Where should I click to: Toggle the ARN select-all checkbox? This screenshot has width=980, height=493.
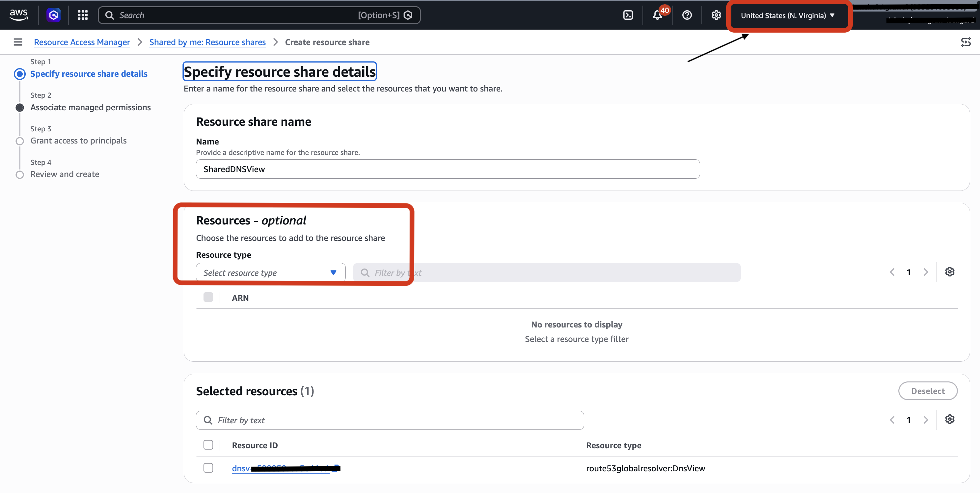(x=208, y=297)
